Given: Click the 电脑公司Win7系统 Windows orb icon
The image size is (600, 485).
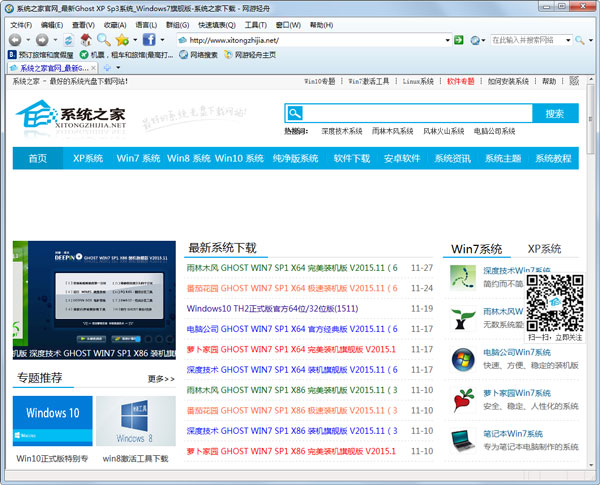Looking at the screenshot, I should click(463, 359).
